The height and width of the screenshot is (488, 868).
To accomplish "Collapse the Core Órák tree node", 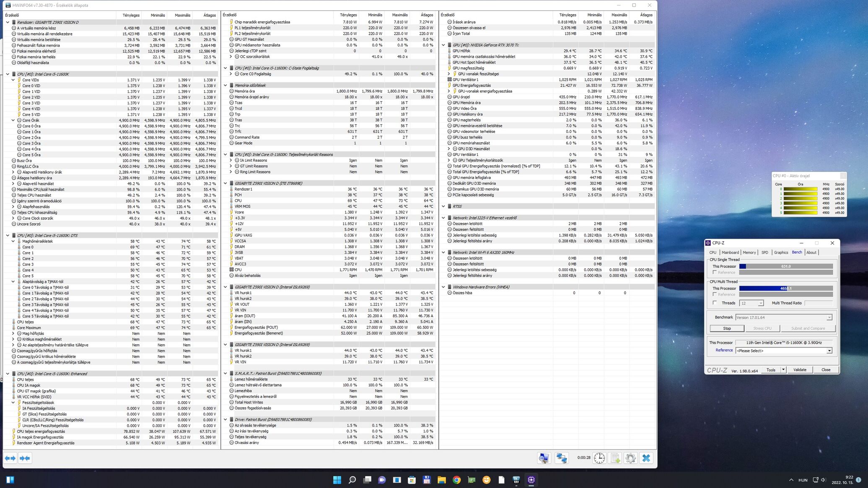I will click(13, 120).
